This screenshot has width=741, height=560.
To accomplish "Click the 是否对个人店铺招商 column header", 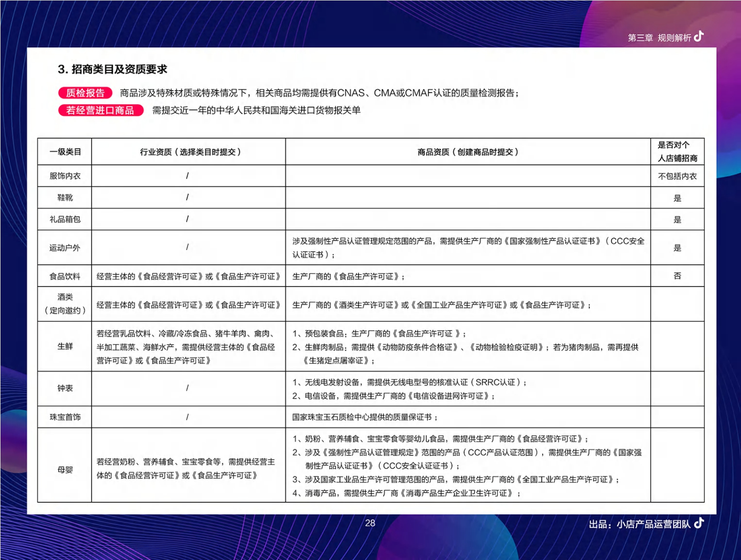I will tap(677, 152).
